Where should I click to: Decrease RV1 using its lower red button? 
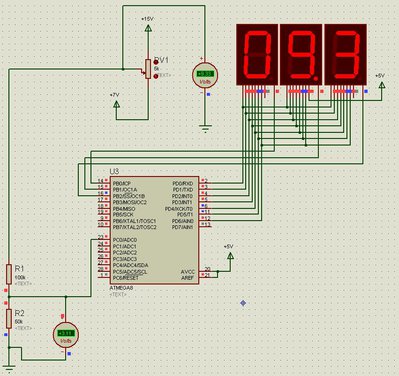(x=156, y=77)
